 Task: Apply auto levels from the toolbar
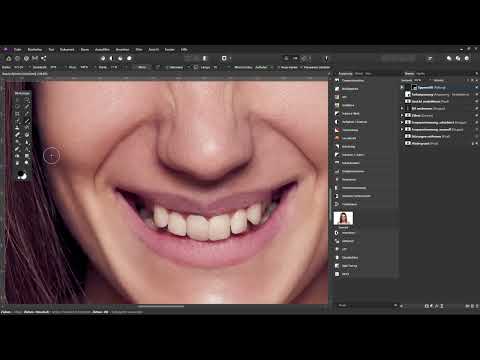(x=103, y=58)
